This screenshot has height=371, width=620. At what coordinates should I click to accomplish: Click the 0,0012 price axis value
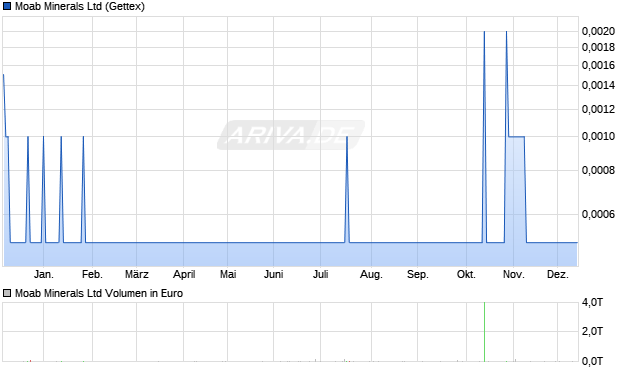tap(598, 109)
